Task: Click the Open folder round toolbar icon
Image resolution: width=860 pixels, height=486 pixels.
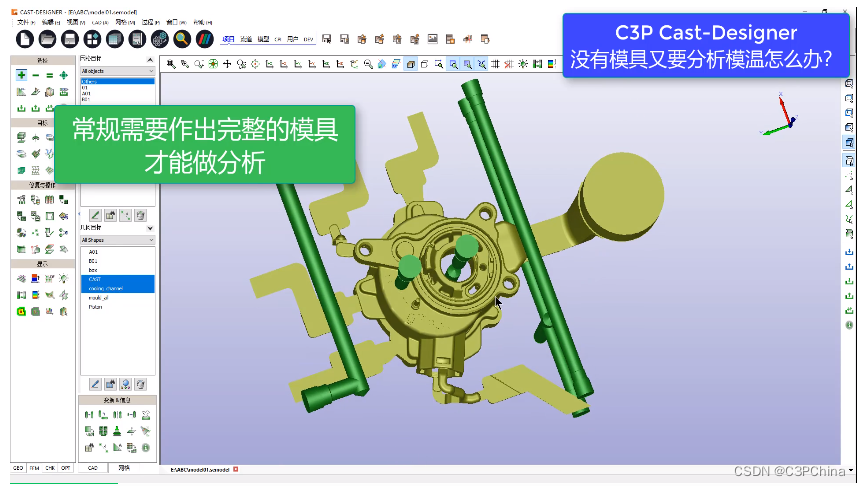Action: (x=47, y=39)
